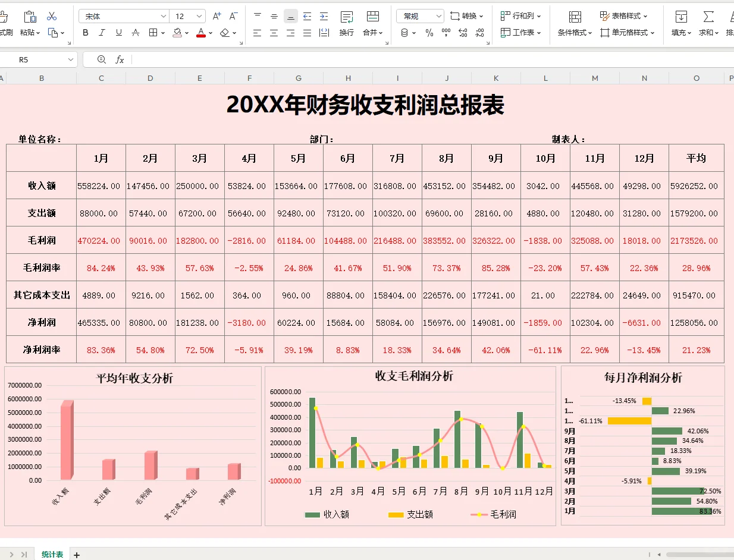Open the 工作表 worksheet menu
Viewport: 734px width, 560px height.
point(521,33)
